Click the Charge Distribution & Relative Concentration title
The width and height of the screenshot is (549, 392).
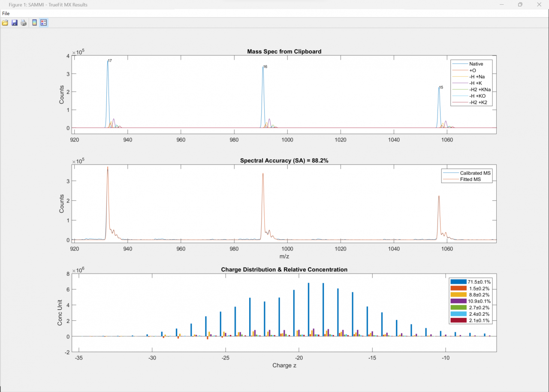click(284, 269)
